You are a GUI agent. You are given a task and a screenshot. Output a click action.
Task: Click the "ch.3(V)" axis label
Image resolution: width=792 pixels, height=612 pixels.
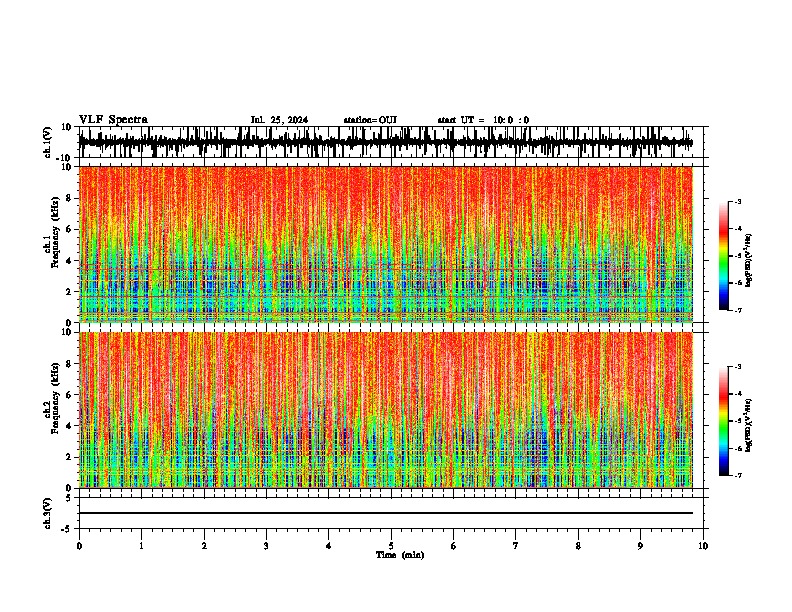pyautogui.click(x=48, y=513)
